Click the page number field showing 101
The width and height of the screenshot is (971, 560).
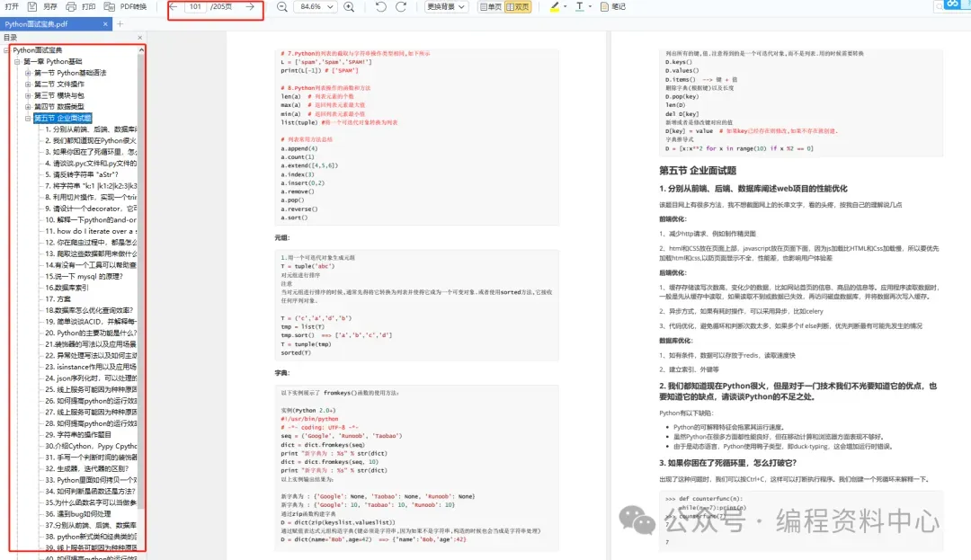[x=195, y=7]
